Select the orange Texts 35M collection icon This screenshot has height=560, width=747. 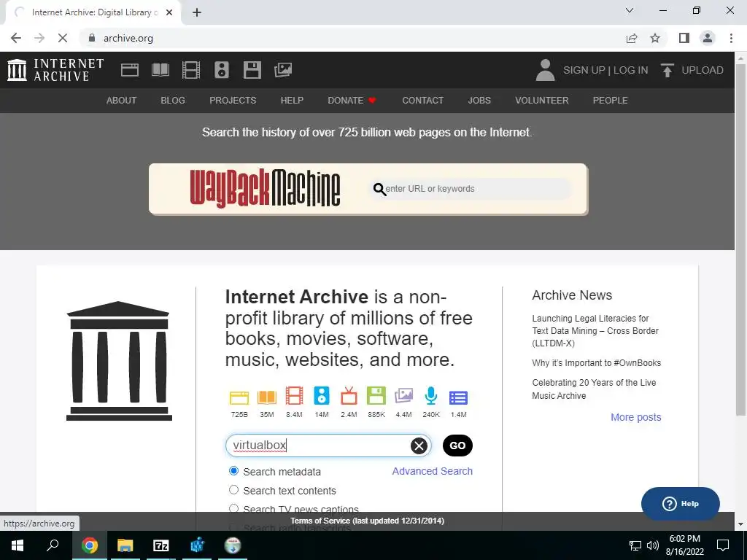pyautogui.click(x=267, y=397)
